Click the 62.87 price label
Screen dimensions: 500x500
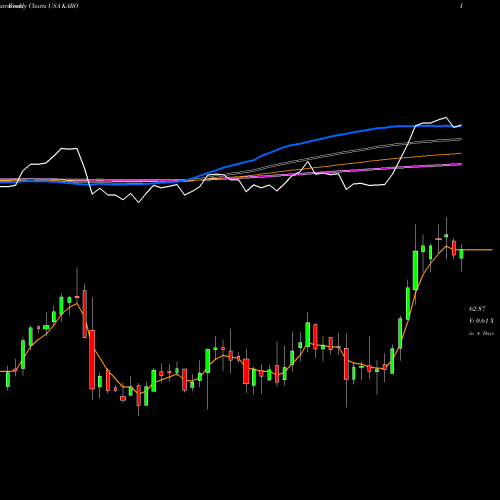coord(477,309)
